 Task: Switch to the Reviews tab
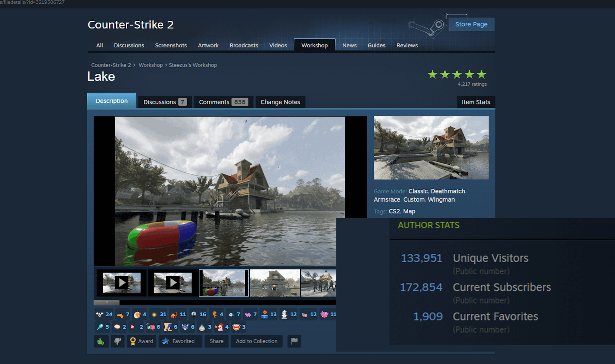pos(407,45)
